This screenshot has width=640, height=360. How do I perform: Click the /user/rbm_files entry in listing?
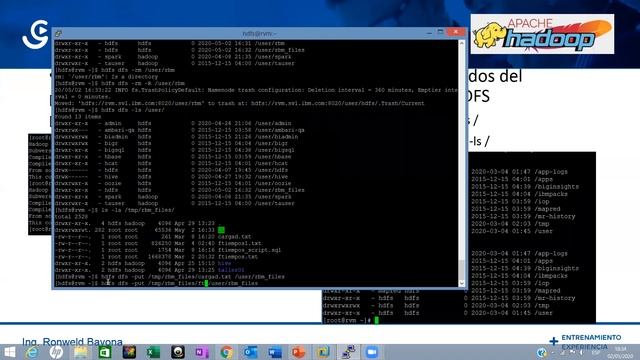280,190
